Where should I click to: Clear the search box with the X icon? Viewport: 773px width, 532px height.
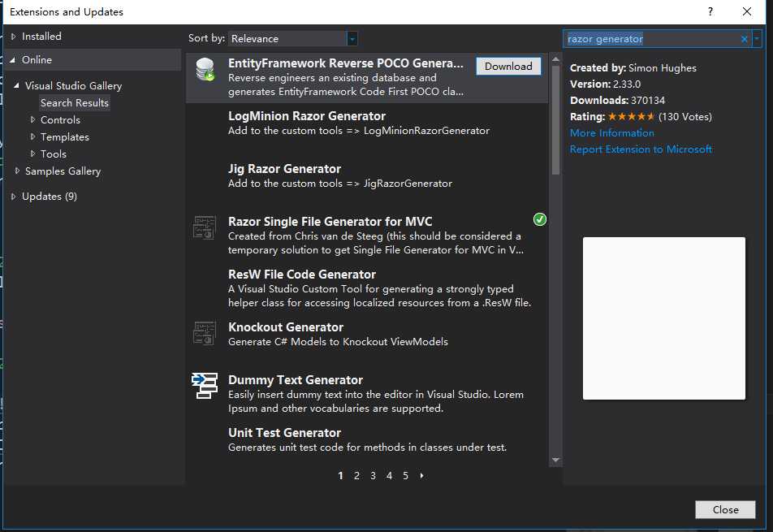744,39
